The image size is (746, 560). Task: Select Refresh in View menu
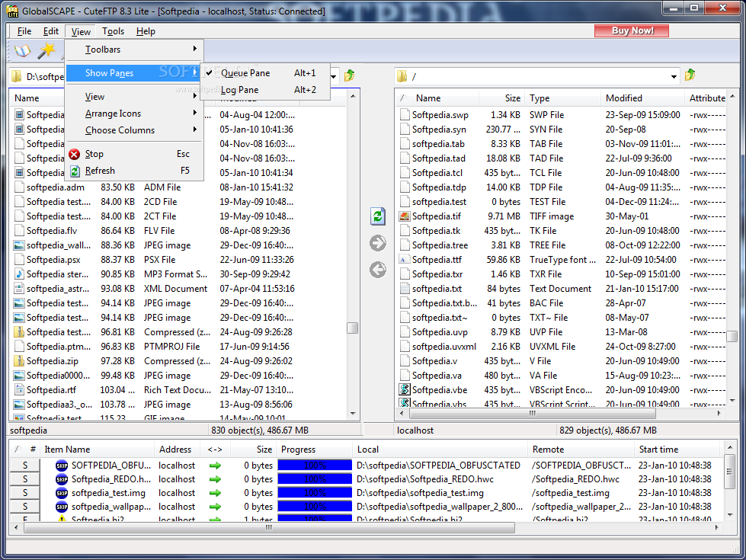(134, 171)
